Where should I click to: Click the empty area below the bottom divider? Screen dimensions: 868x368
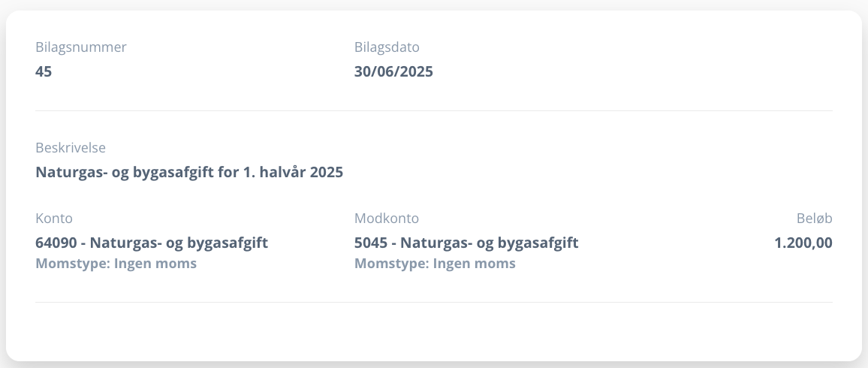pos(434,330)
